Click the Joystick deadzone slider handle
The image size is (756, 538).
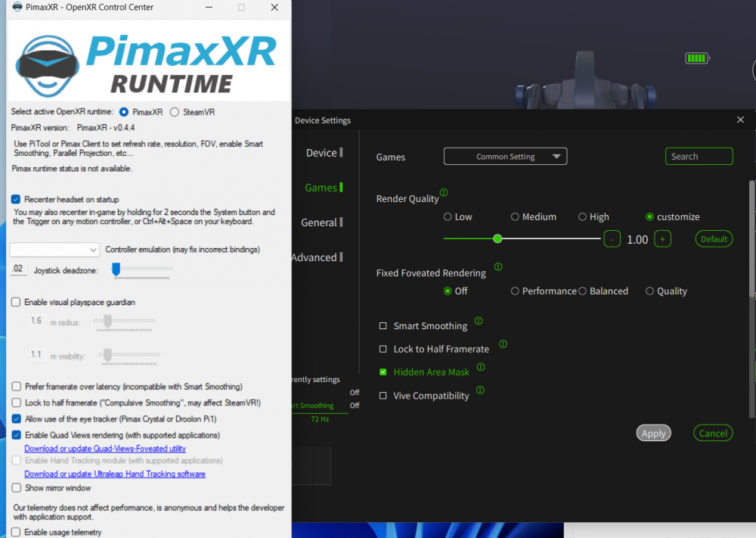pos(116,269)
